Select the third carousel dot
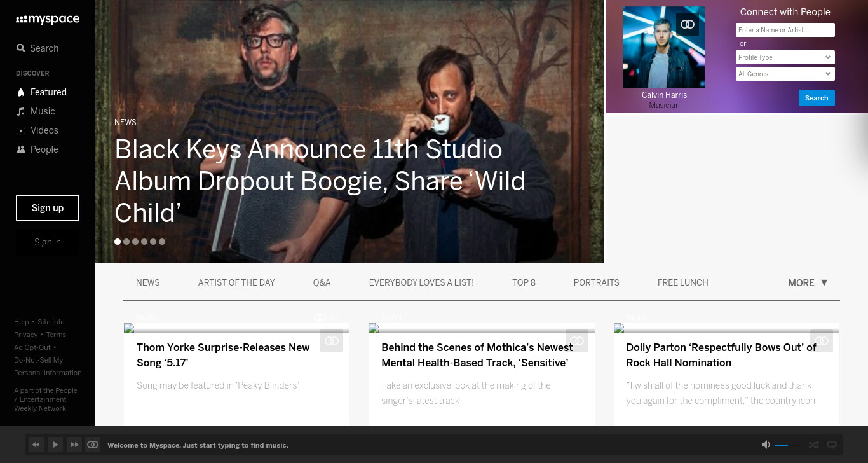Viewport: 868px width, 463px height. click(135, 242)
